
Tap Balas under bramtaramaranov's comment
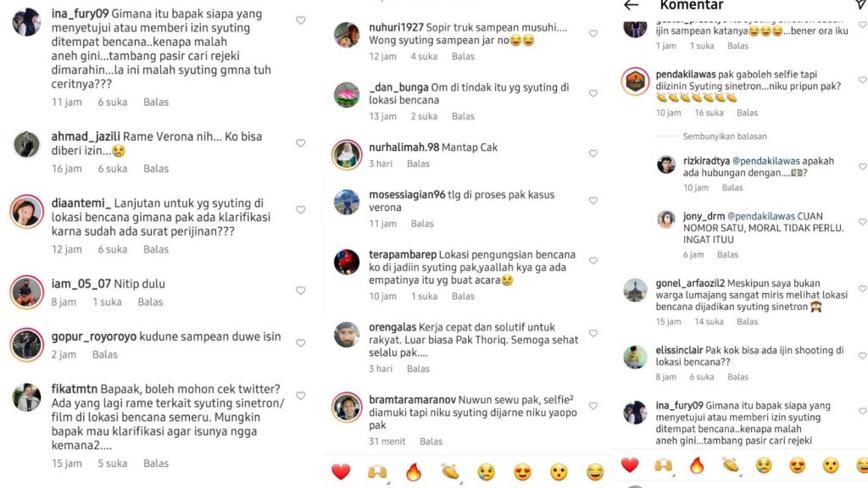(431, 441)
